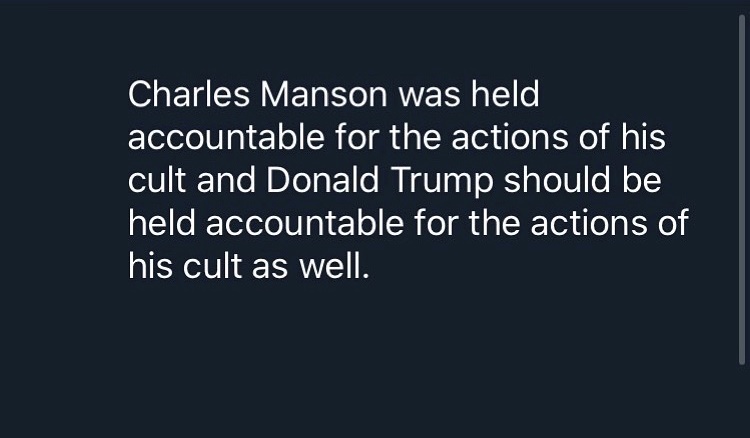Click the vertical scrollbar thumb

[x=742, y=190]
